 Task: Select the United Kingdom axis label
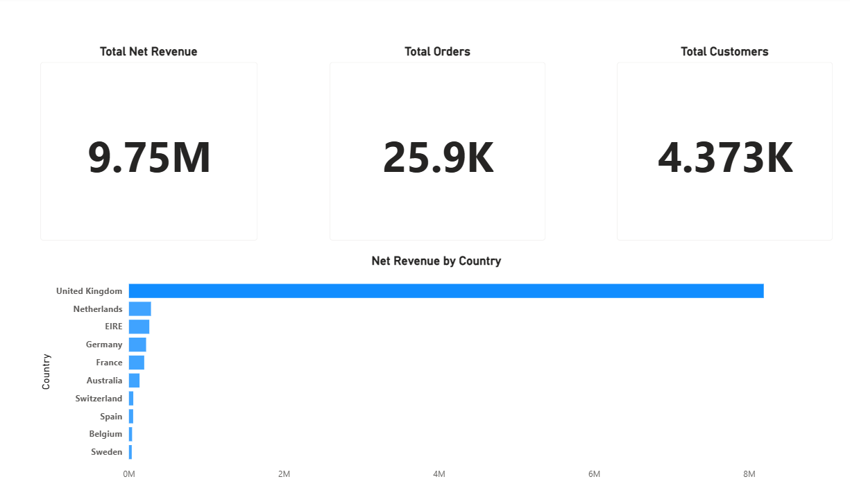pyautogui.click(x=88, y=290)
